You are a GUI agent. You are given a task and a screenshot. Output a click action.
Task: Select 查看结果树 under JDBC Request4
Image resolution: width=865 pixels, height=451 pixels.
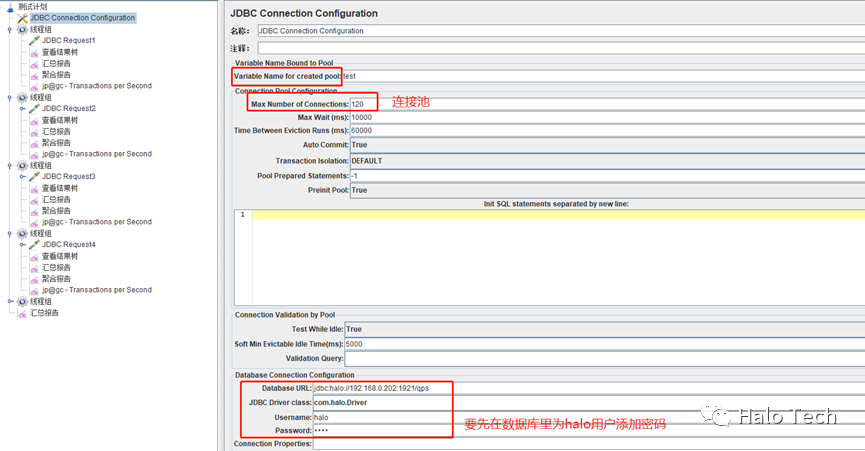pyautogui.click(x=60, y=256)
